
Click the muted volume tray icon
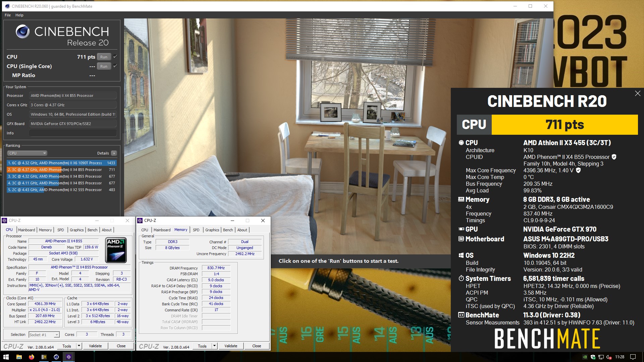[x=609, y=357]
